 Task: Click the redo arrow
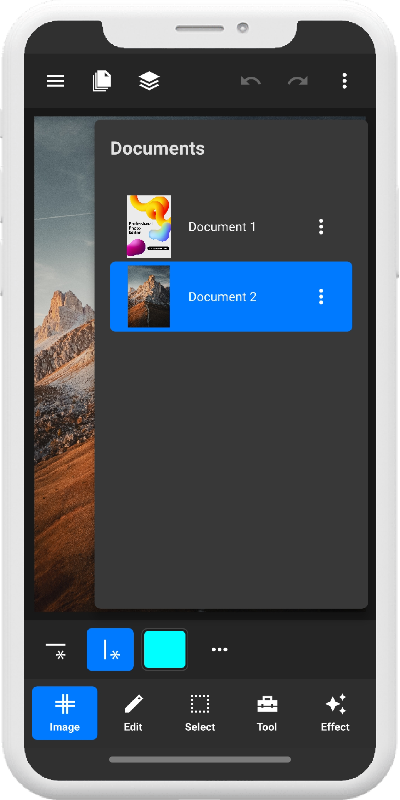click(297, 81)
